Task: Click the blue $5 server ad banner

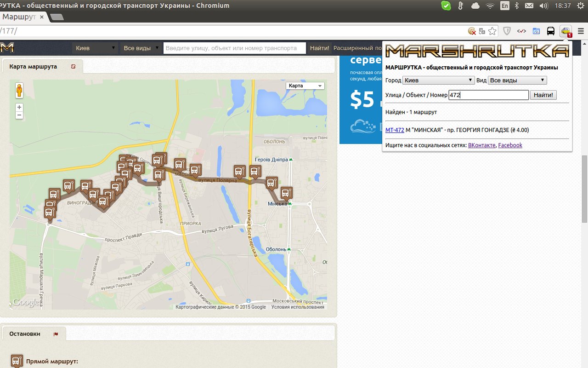Action: pos(361,99)
